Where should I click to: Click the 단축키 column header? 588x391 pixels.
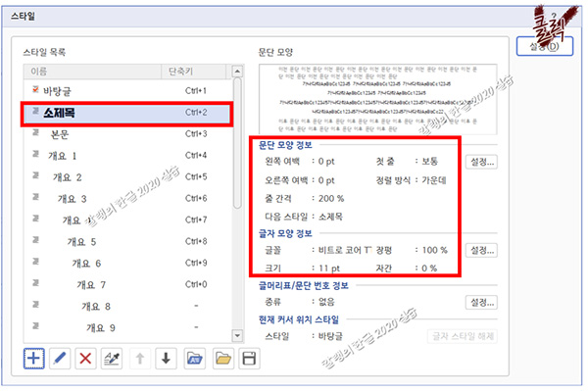click(x=193, y=72)
